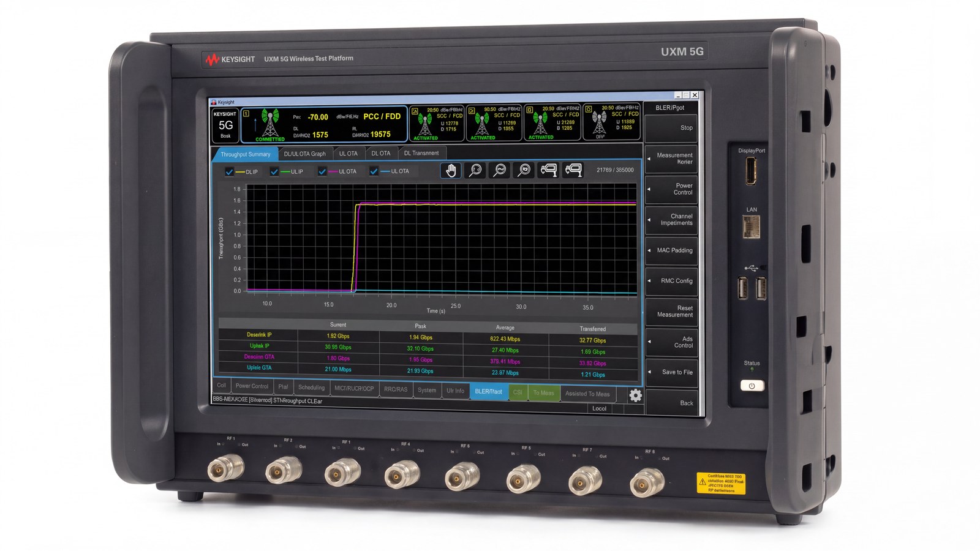This screenshot has width=980, height=551.
Task: Expand the MAC Padding softkey
Action: point(671,250)
